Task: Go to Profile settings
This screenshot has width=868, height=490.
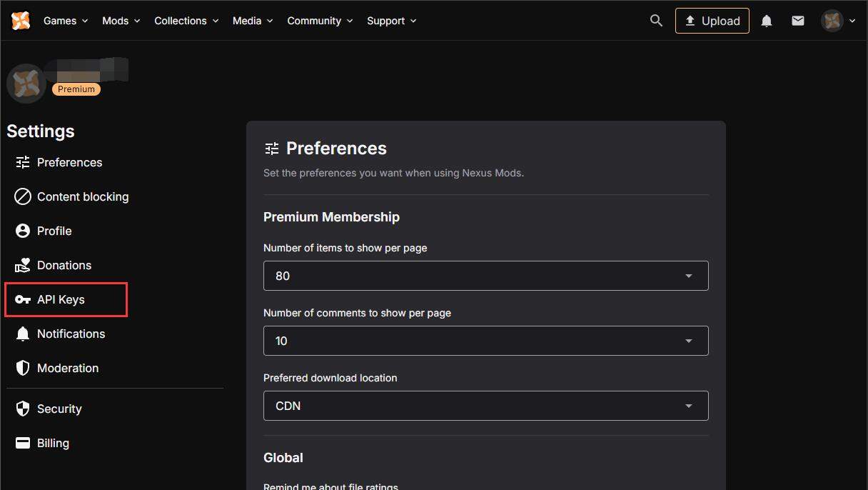Action: click(54, 231)
